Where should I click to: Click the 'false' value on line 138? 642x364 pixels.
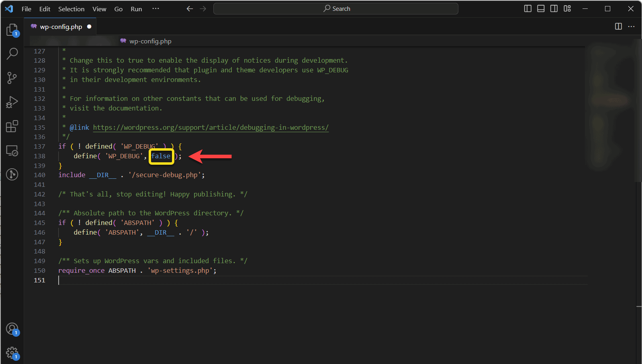pyautogui.click(x=161, y=156)
